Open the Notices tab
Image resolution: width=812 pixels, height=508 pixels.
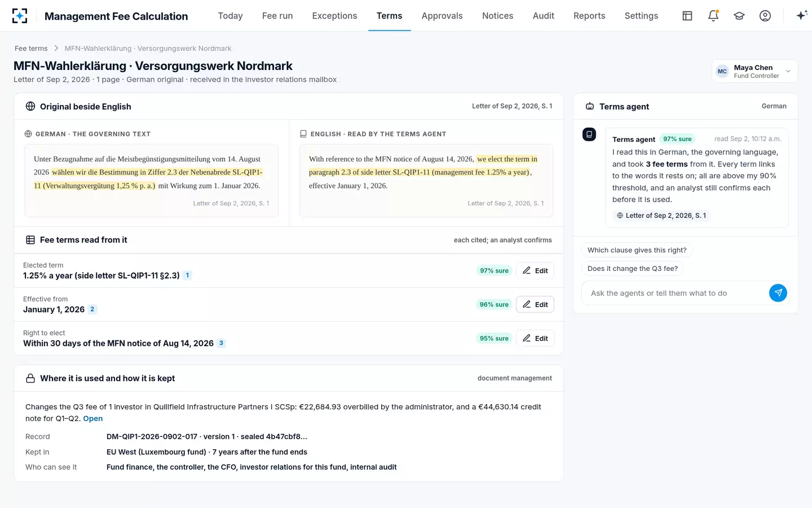click(x=497, y=16)
